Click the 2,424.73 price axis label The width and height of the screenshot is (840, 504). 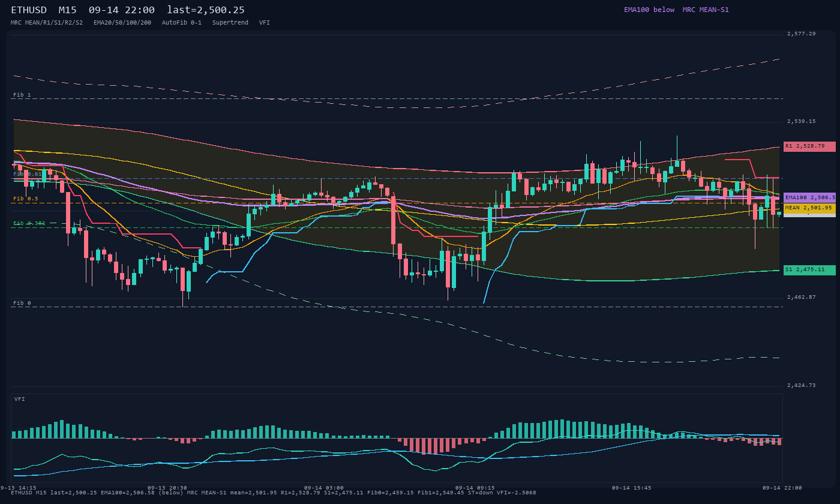[x=802, y=385]
